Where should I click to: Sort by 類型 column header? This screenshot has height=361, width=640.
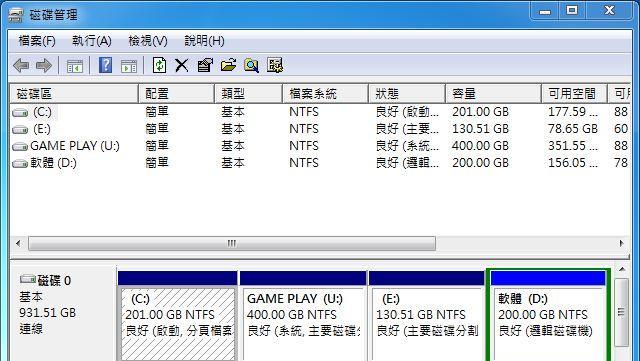pos(248,94)
